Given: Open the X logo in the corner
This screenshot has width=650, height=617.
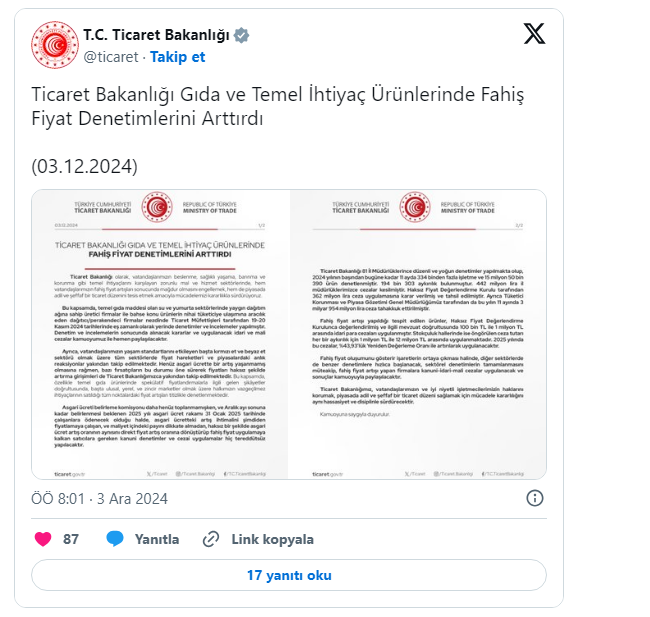Looking at the screenshot, I should (534, 34).
